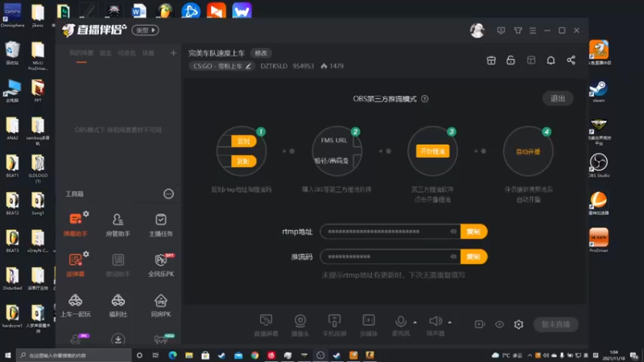Viewport: 644px width, 362px height.
Task: Click the share icon in header
Action: [571, 60]
